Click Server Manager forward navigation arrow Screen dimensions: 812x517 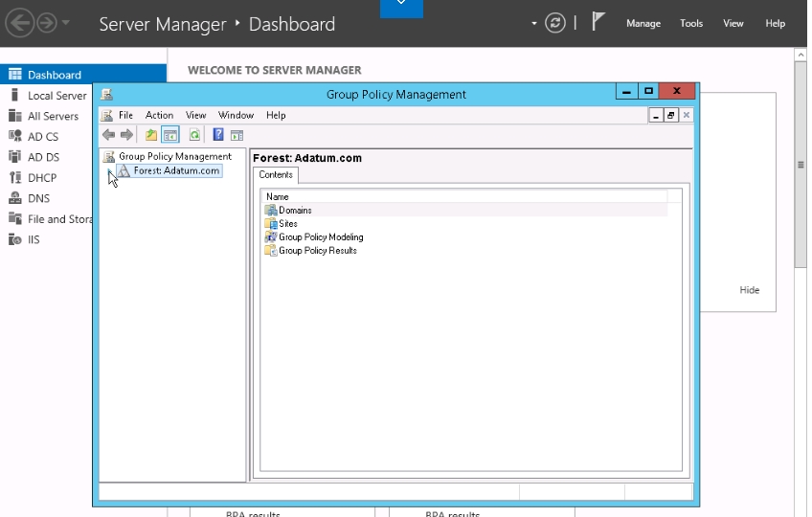(47, 23)
